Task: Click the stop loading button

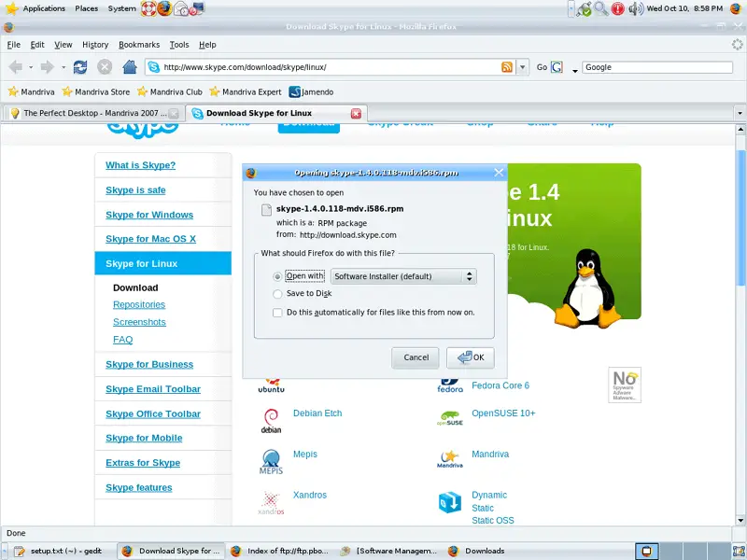Action: pyautogui.click(x=105, y=67)
